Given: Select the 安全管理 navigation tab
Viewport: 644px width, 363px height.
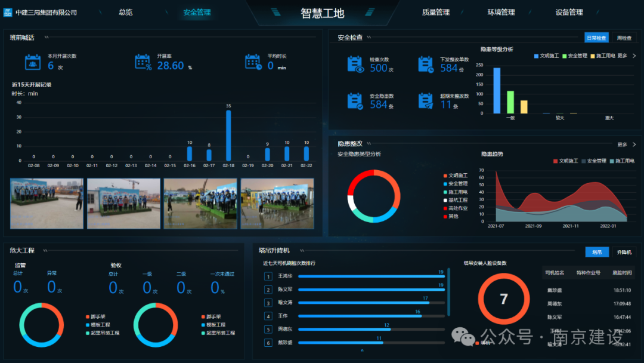Looking at the screenshot, I should tap(197, 13).
